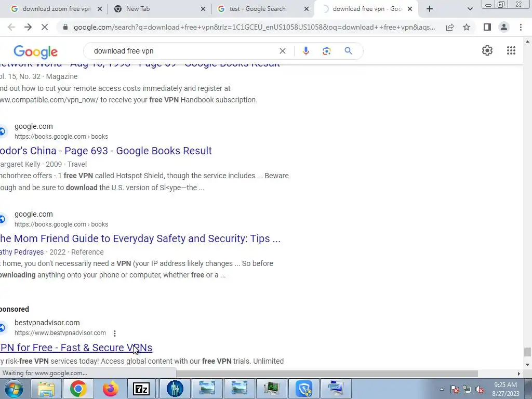The height and width of the screenshot is (399, 532).
Task: Click the horizontal scrollbar right arrow
Action: [519, 374]
